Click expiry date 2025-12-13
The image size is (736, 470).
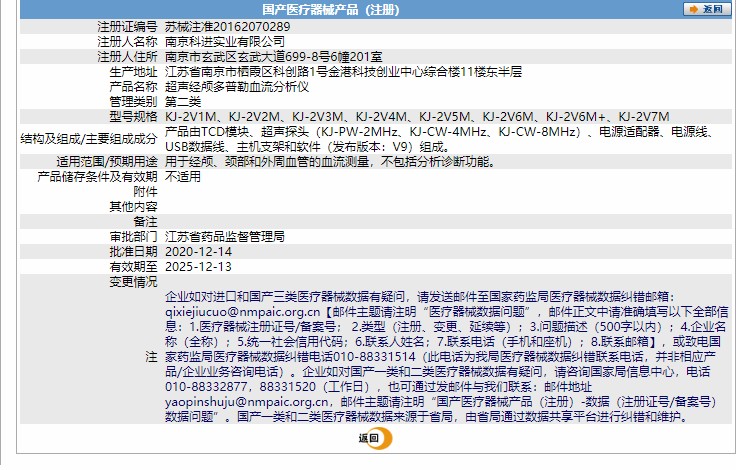click(199, 267)
